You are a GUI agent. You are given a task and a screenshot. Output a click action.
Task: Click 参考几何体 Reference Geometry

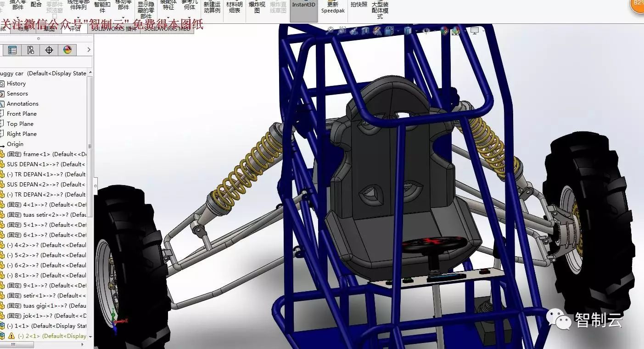(189, 5)
